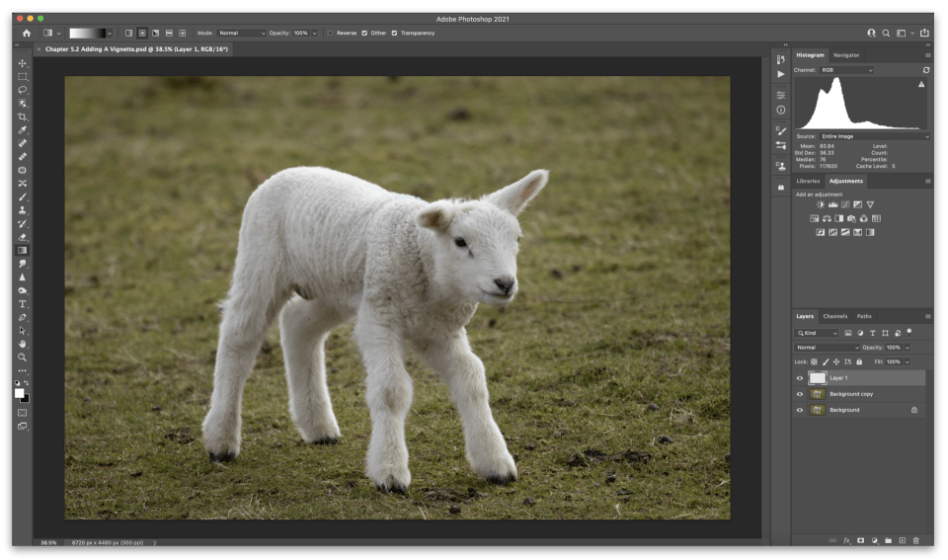This screenshot has height=560, width=948.
Task: Open the gradient Mode dropdown
Action: 242,34
